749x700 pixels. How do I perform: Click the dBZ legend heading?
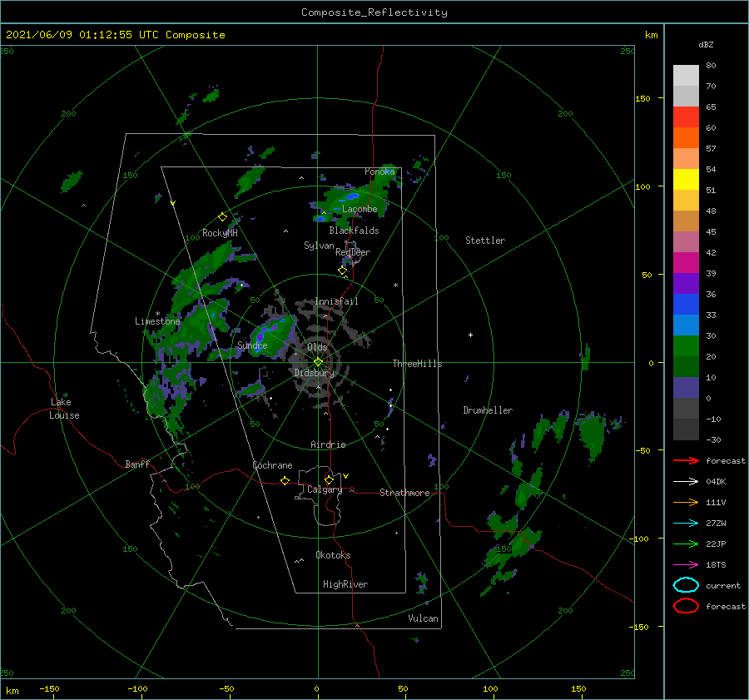(x=706, y=44)
